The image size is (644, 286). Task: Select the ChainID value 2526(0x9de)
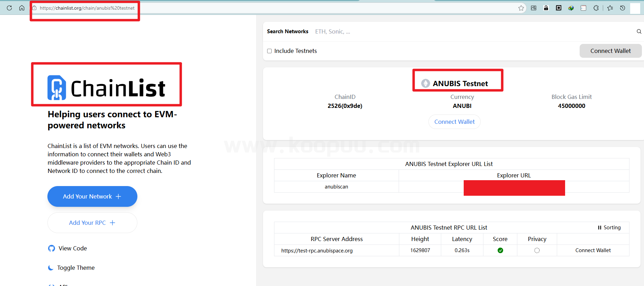(345, 106)
